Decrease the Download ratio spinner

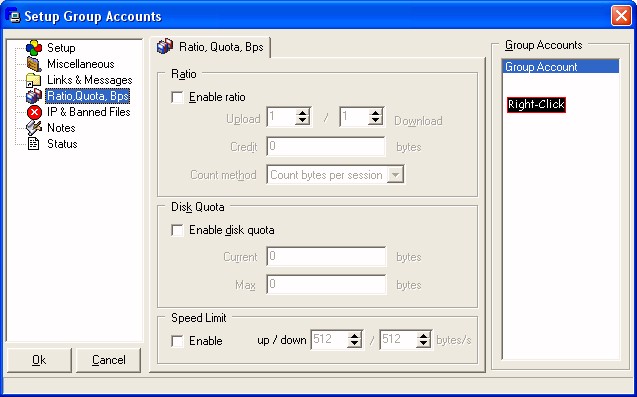375,121
